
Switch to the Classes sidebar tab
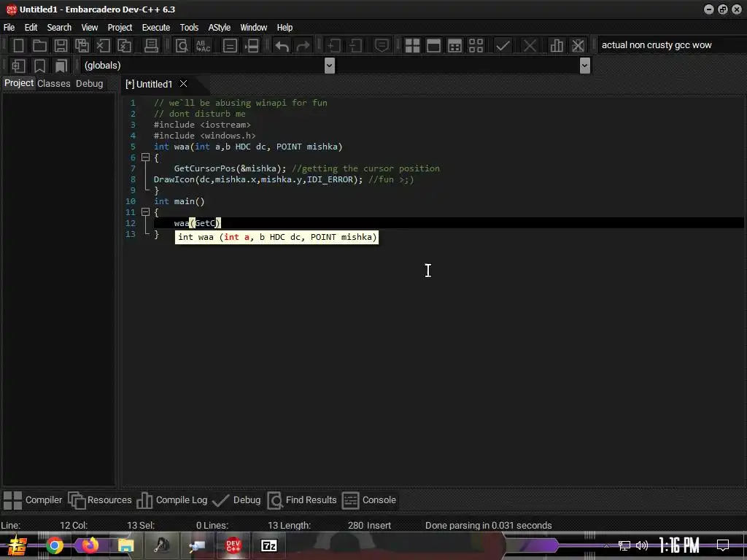coord(54,84)
